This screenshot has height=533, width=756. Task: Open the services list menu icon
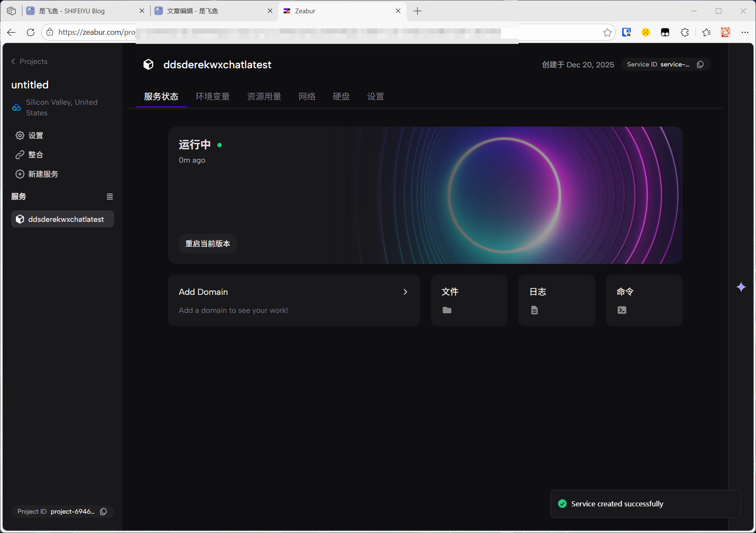pyautogui.click(x=110, y=197)
